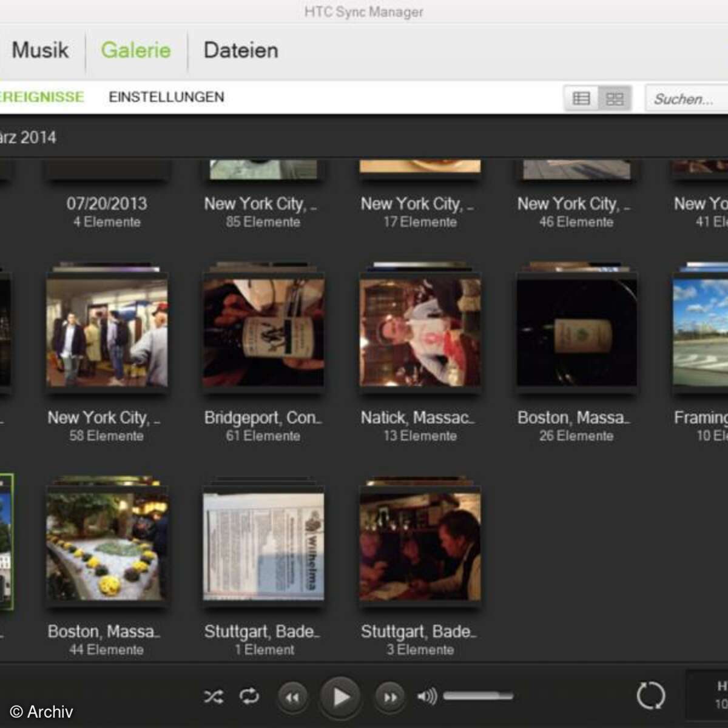Click the Suchen search field

click(x=684, y=99)
